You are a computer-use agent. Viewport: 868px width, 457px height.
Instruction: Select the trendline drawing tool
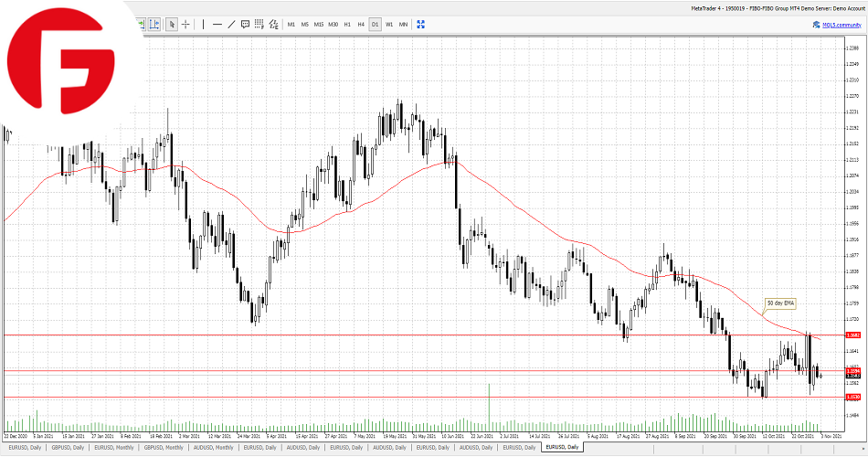pyautogui.click(x=231, y=24)
